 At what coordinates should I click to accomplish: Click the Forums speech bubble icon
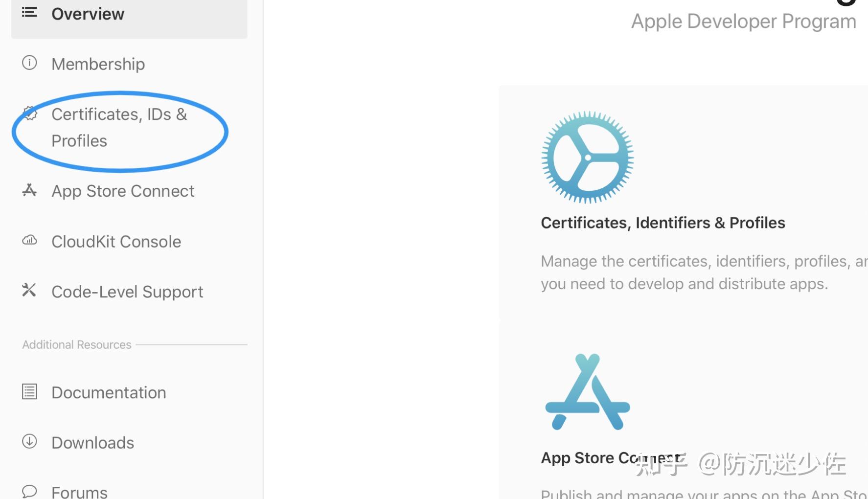(29, 491)
